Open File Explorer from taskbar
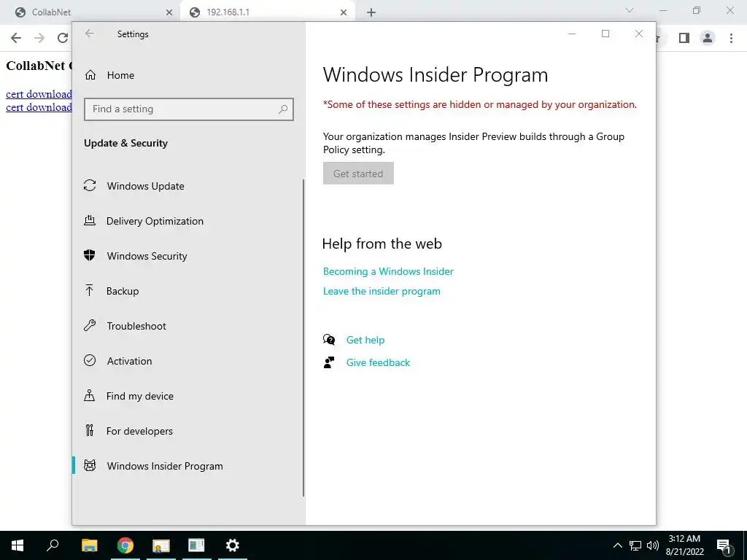This screenshot has width=747, height=560. click(89, 545)
